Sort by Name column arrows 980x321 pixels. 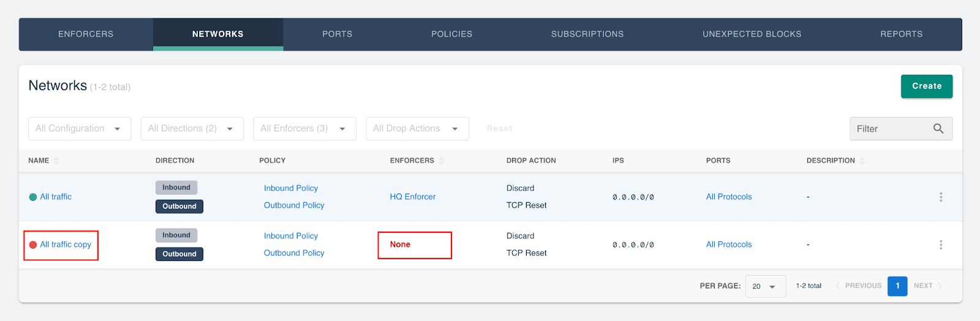click(56, 160)
